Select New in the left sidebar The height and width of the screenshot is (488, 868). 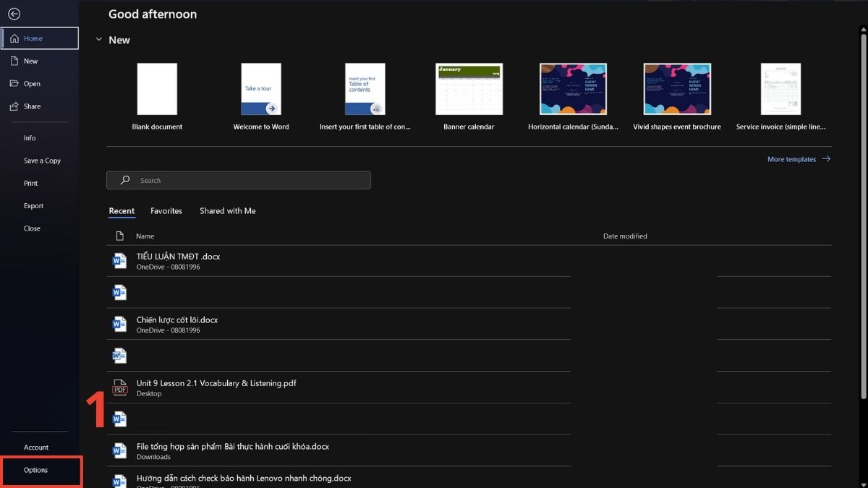[x=29, y=61]
